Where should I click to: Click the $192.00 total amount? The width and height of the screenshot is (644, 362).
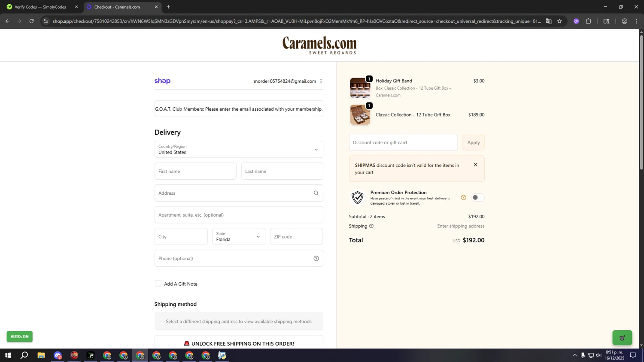474,240
